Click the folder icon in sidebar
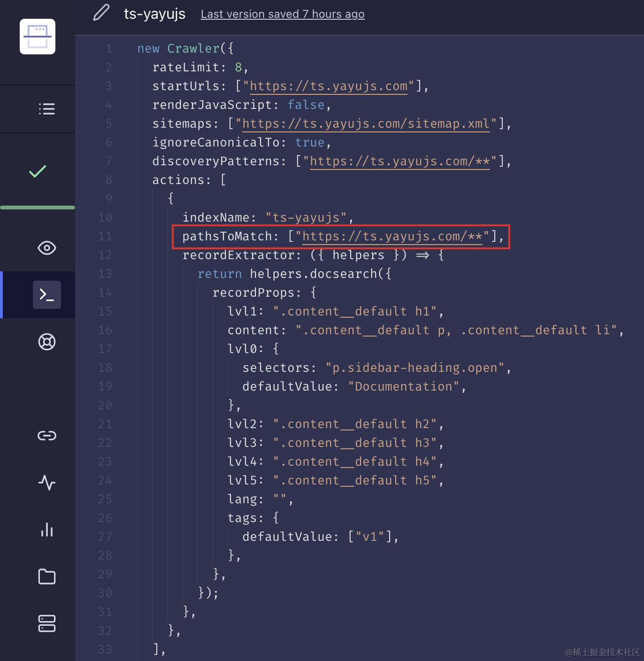Screen dimensions: 644x661 pyautogui.click(x=46, y=576)
